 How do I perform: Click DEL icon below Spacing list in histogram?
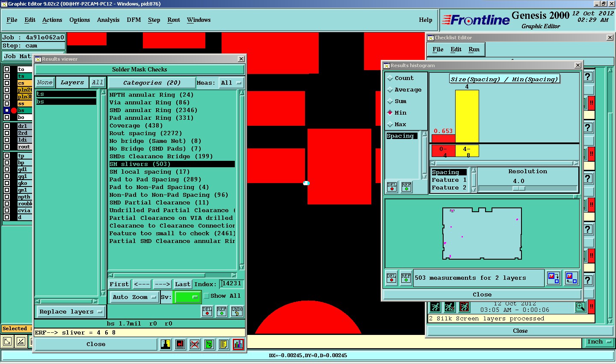[x=392, y=187]
